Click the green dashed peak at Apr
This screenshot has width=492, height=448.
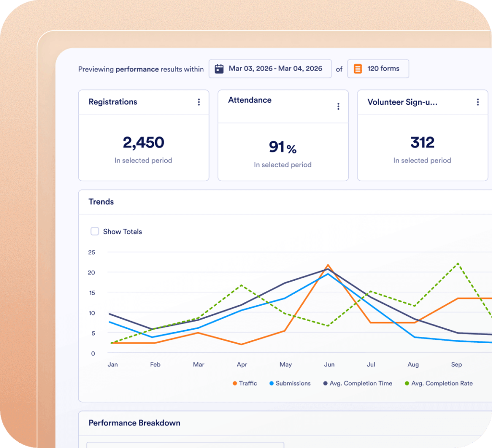(241, 285)
